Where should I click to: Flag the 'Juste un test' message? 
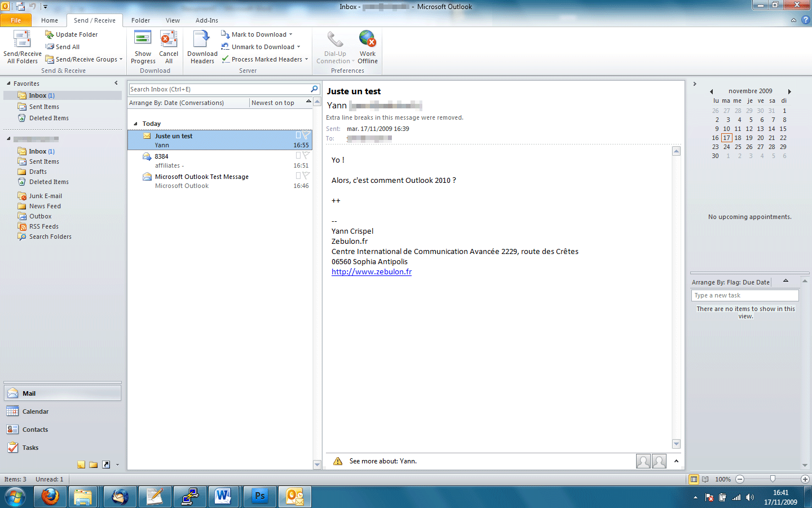(x=305, y=135)
